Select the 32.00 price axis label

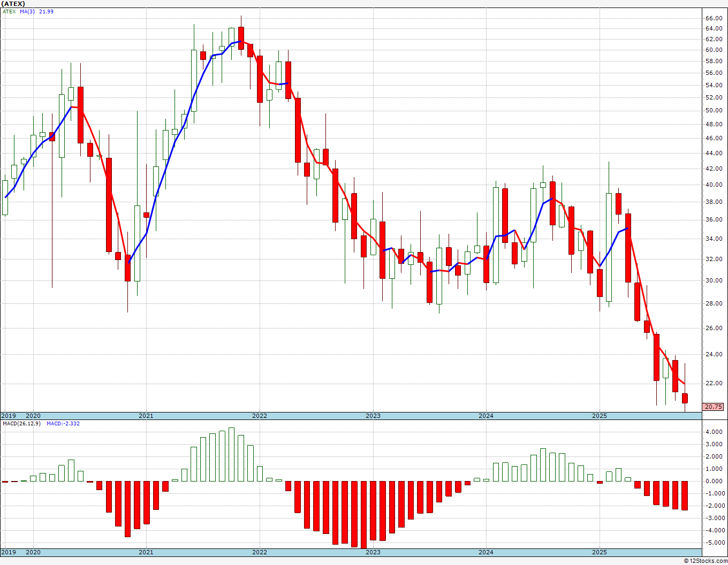coord(714,259)
